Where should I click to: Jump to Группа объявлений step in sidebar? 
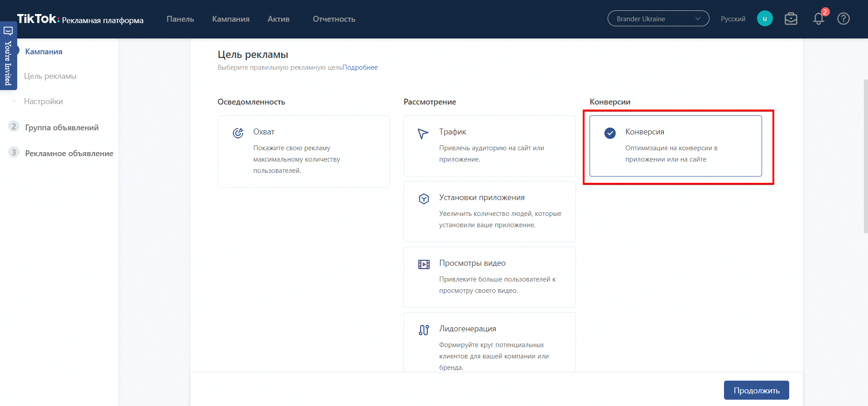point(62,128)
